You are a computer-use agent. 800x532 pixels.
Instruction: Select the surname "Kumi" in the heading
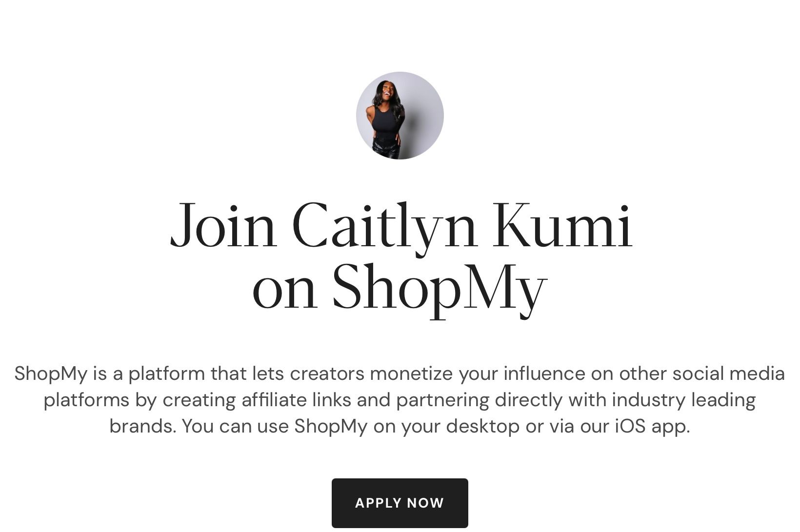[562, 225]
